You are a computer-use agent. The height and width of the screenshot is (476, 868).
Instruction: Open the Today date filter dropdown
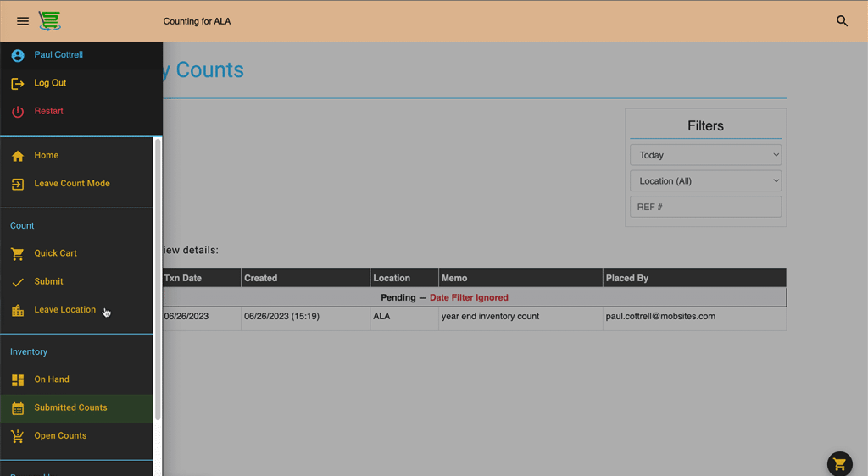click(x=705, y=155)
